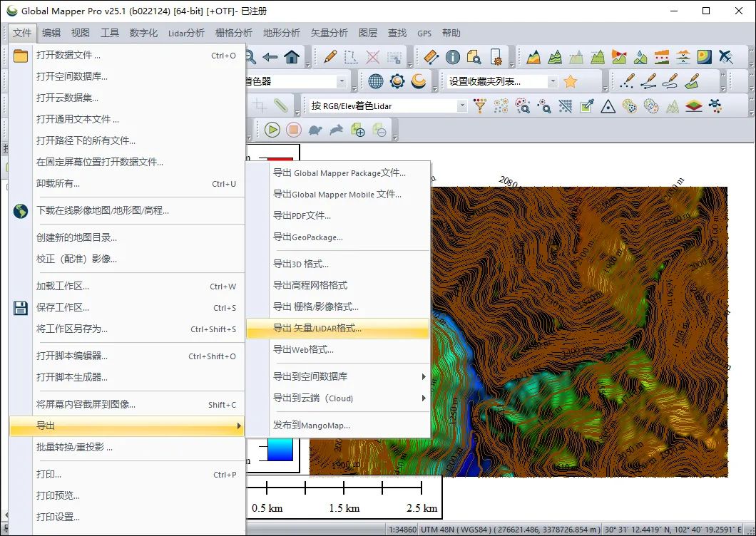Select 打开脚本编辑器 menu entry
756x536 pixels.
[x=127, y=356]
